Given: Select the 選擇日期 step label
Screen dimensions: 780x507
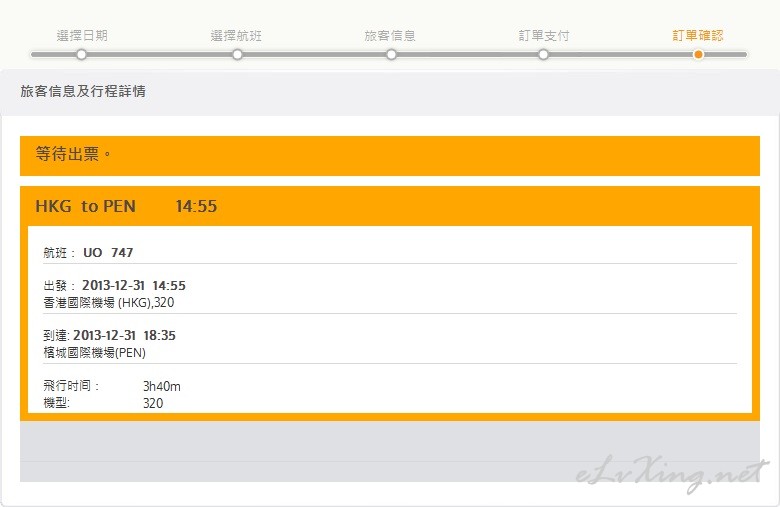Looking at the screenshot, I should pyautogui.click(x=82, y=35).
